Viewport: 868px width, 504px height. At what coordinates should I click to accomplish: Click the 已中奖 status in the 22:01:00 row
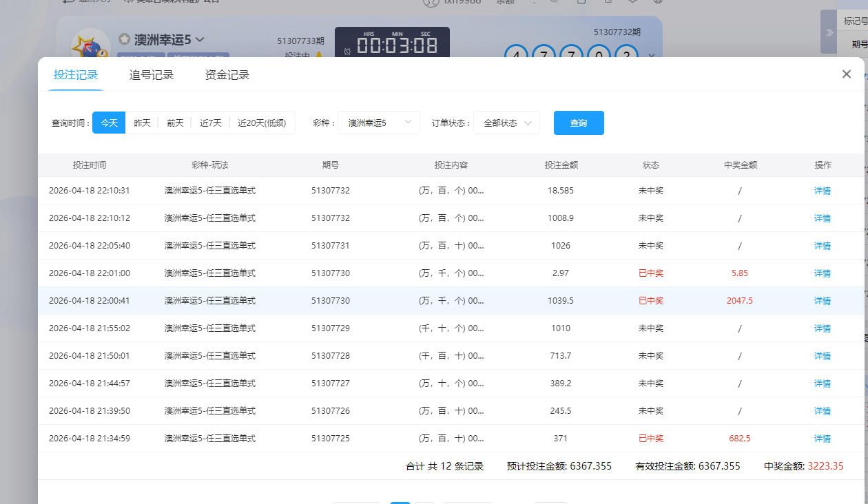(651, 273)
